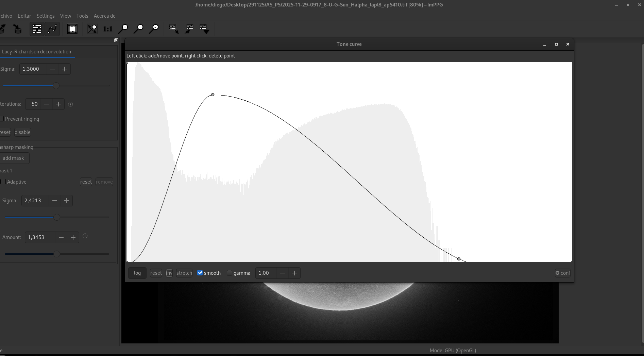Enable the gamma checkbox
644x356 pixels.
[x=230, y=273]
